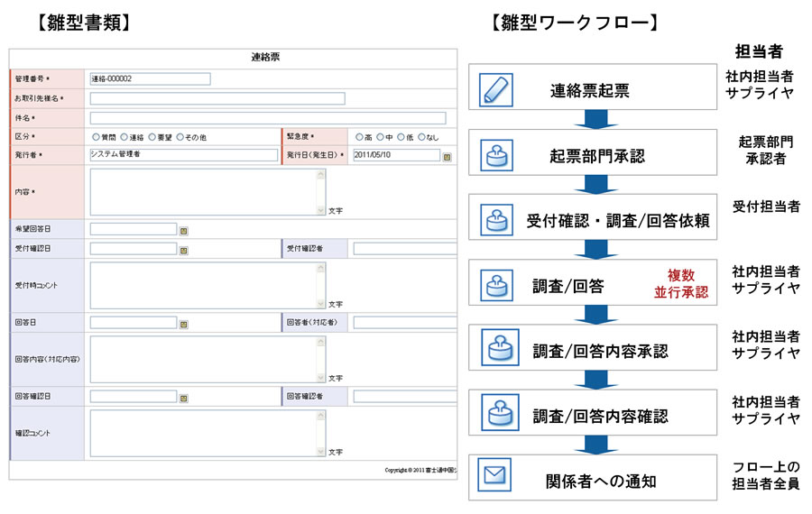Select the 受付確認・調査/回答依頼 workflow step
This screenshot has width=812, height=514.
click(592, 219)
